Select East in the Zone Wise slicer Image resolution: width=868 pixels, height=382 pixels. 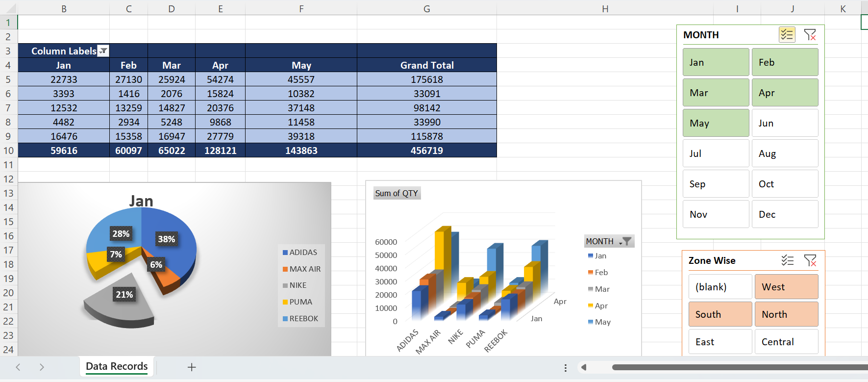(x=720, y=342)
